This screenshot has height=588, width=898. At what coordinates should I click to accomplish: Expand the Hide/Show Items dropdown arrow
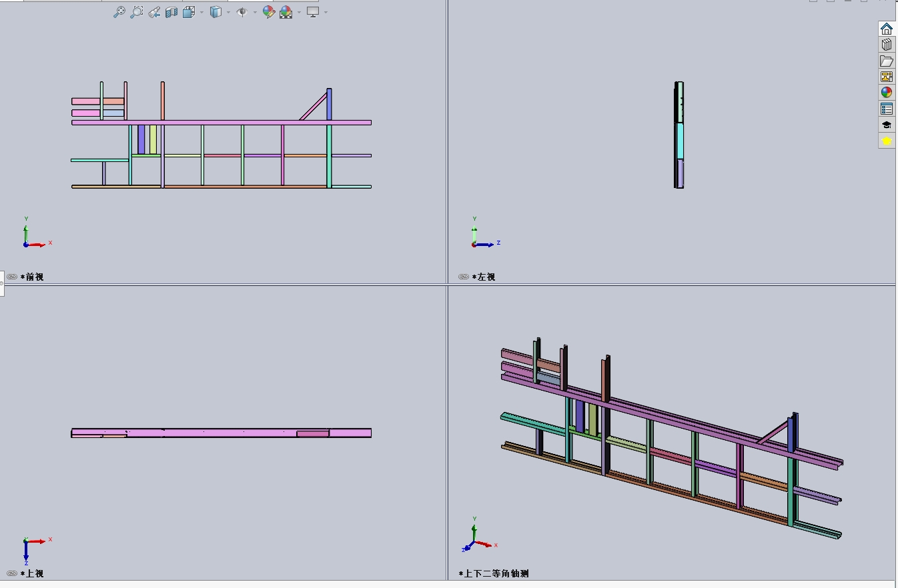[255, 12]
